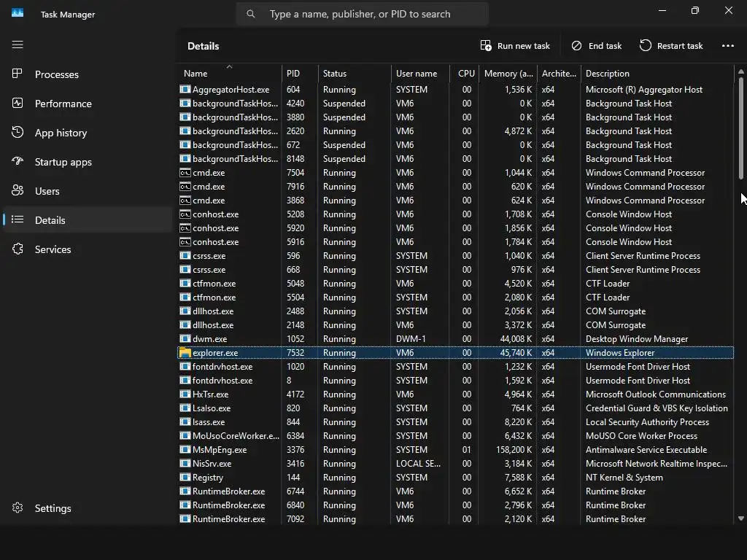Sort by the Architecture column header
Viewport: 747px width, 560px height.
pos(559,73)
